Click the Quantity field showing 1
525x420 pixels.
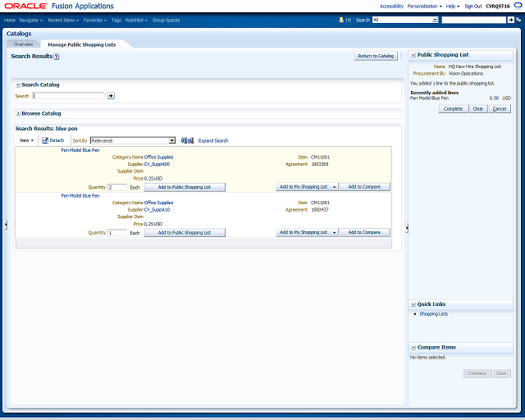[x=117, y=233]
